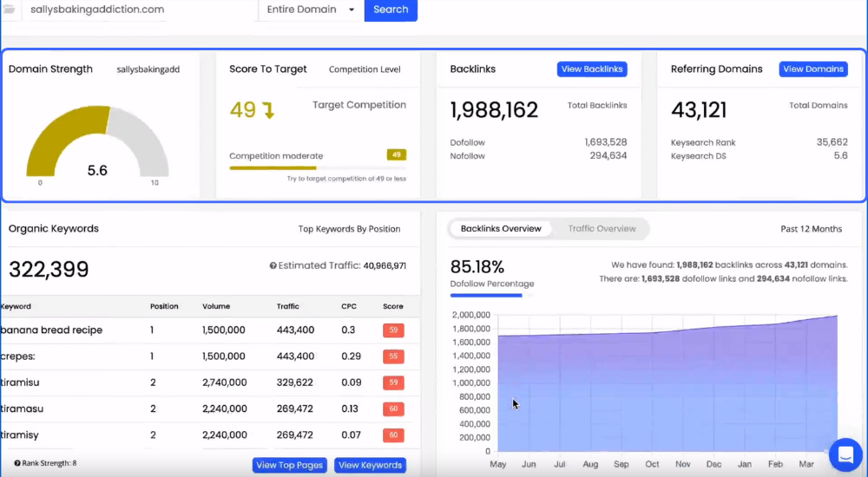Click the Keysearch DS value 5.6
The height and width of the screenshot is (477, 868).
(841, 155)
